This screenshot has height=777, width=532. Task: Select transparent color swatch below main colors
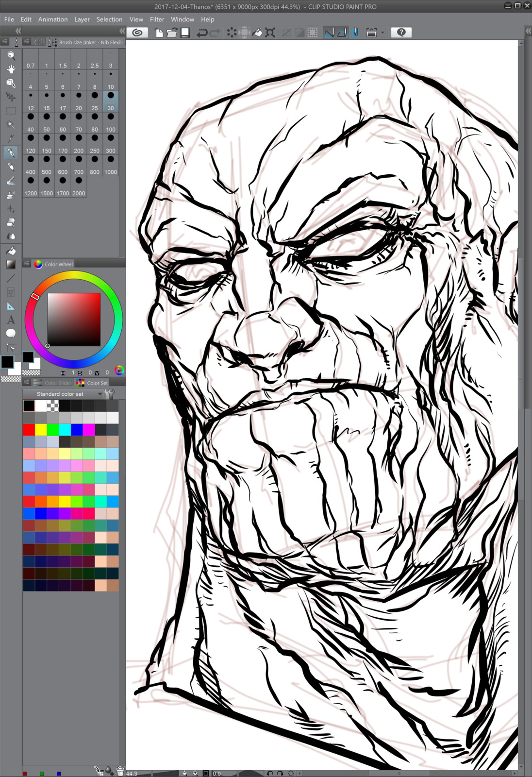click(11, 379)
